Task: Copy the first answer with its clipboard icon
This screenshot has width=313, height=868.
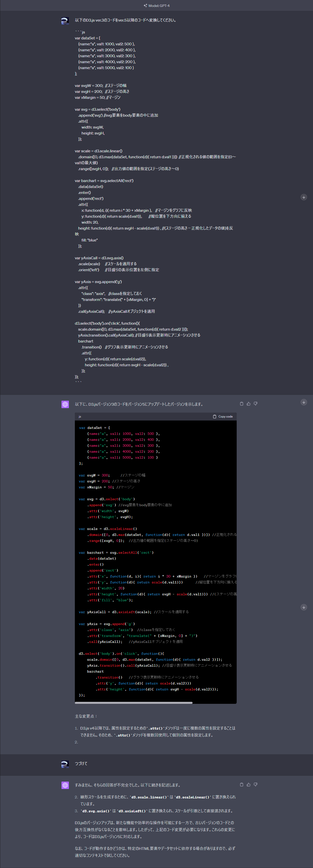Action: click(x=241, y=404)
